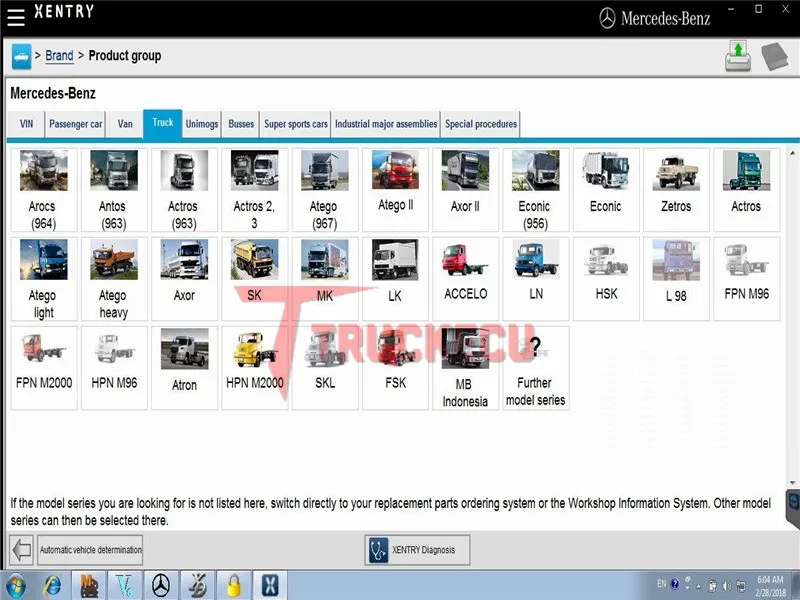Select the Axor tanker truck tile
Viewport: 800px width, 600px height.
click(184, 279)
